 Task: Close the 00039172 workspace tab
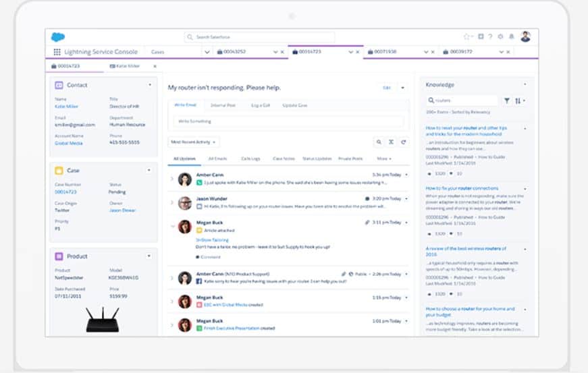tap(508, 52)
